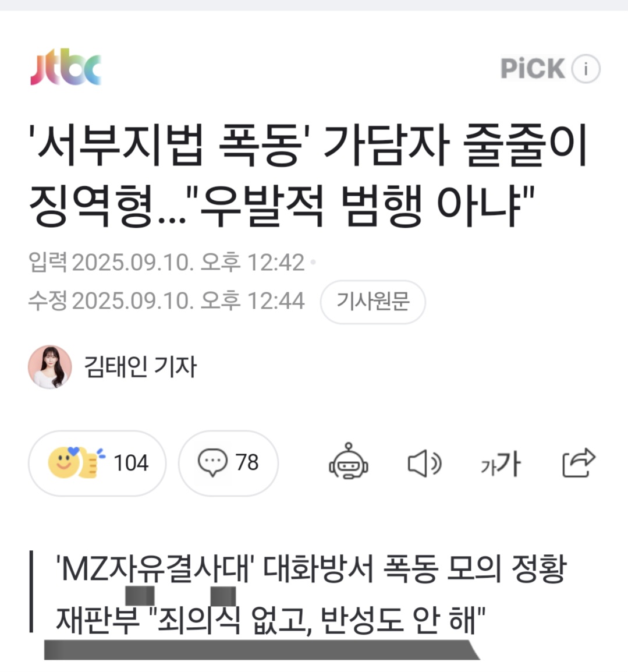
Task: Open the PiCK info icon
Action: pos(586,69)
